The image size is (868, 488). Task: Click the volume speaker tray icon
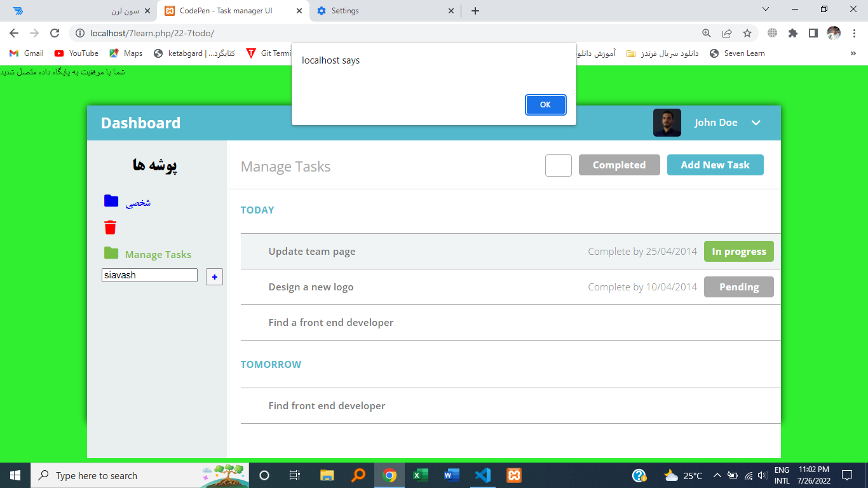click(763, 475)
